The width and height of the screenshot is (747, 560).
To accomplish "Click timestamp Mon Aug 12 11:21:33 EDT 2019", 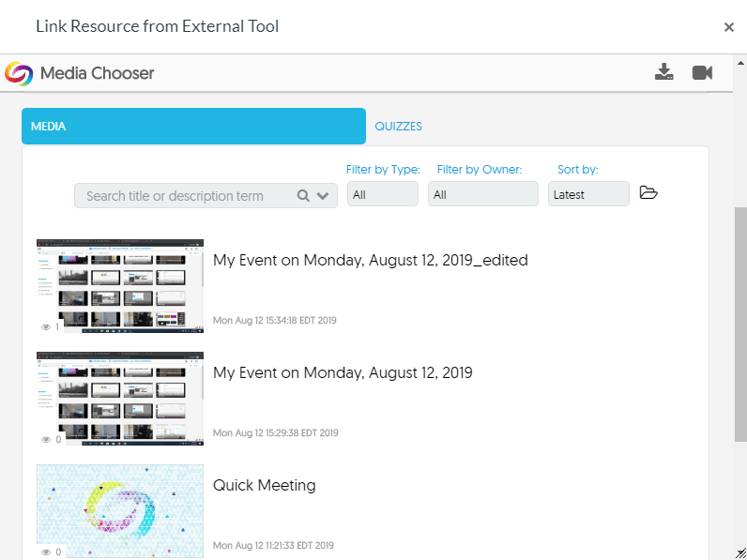I will [x=273, y=545].
